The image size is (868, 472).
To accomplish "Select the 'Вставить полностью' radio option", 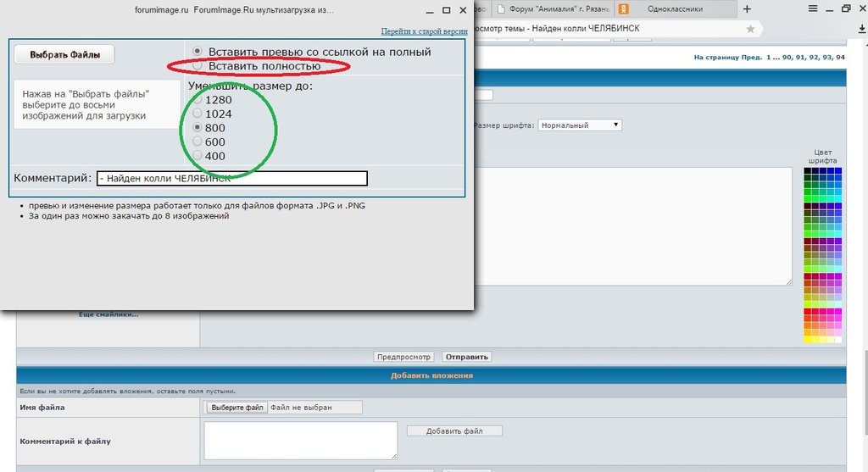I will (197, 65).
